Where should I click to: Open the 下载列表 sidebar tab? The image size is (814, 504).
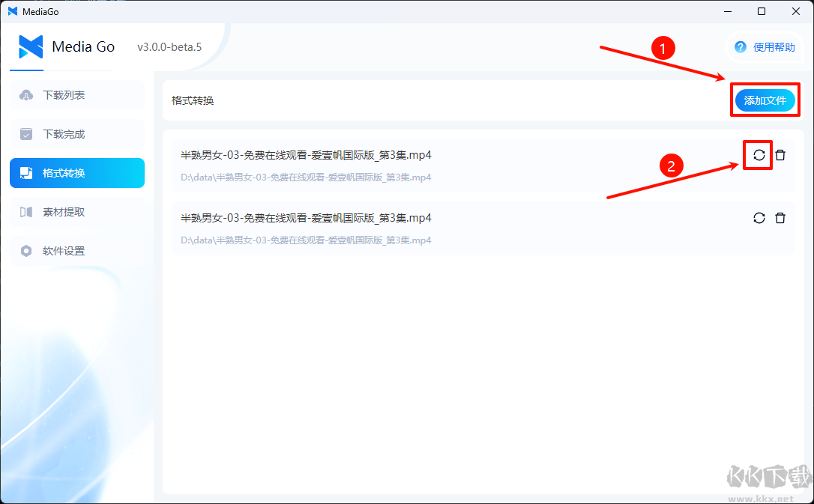coord(77,95)
